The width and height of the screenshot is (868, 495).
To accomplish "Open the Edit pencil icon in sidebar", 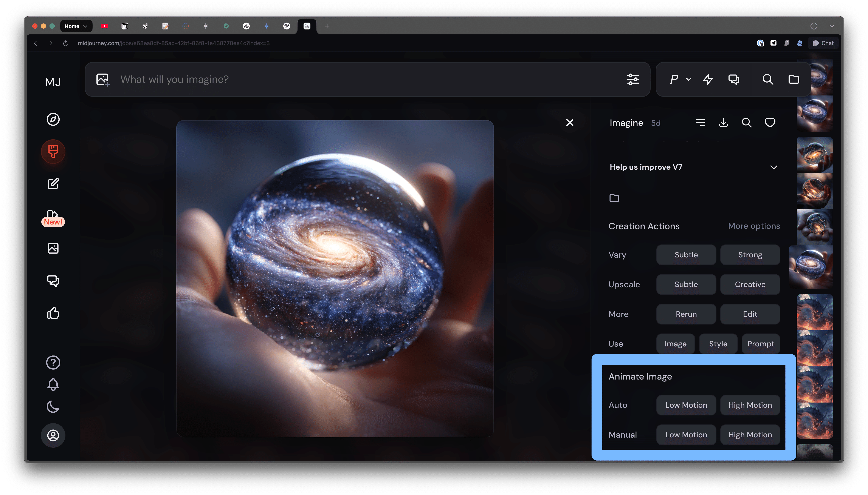I will click(53, 184).
